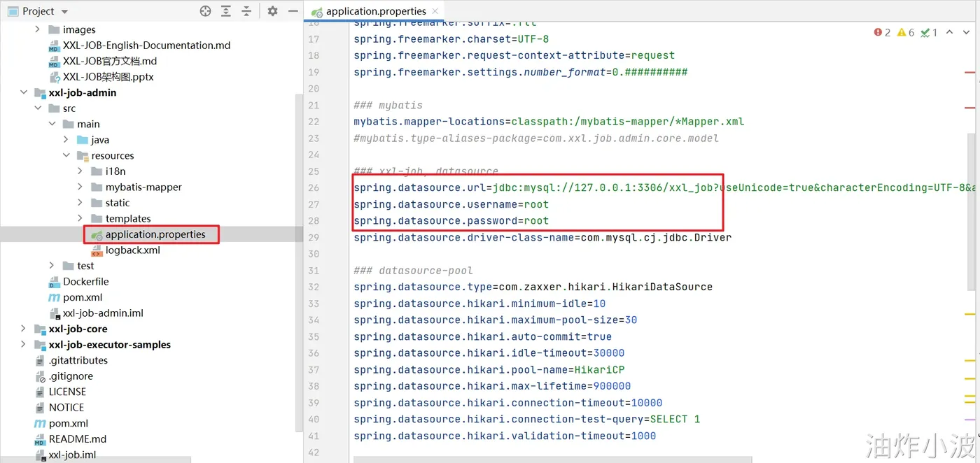Click the driver-class-name property line

click(x=542, y=237)
